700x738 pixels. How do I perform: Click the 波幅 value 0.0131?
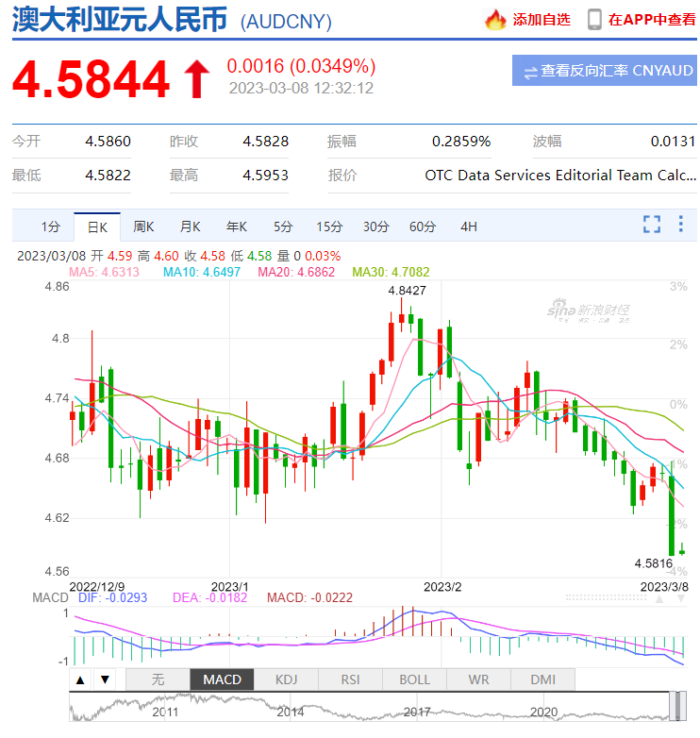point(673,142)
